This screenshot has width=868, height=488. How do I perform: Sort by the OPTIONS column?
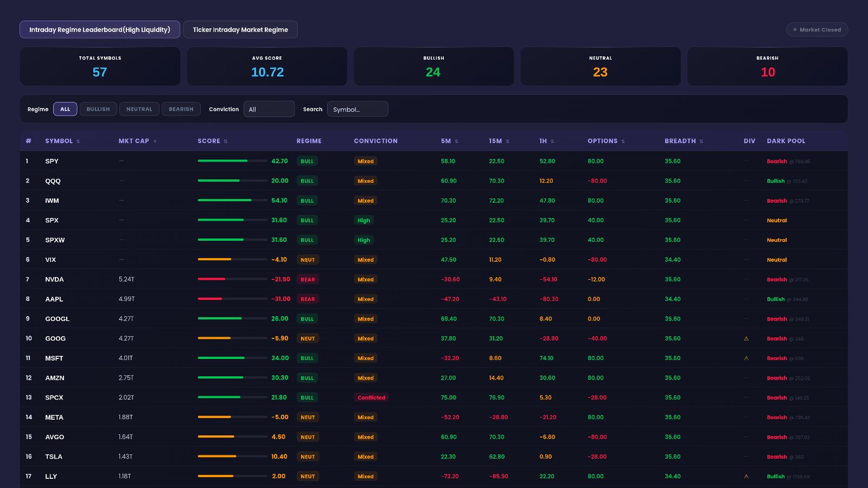click(x=606, y=141)
